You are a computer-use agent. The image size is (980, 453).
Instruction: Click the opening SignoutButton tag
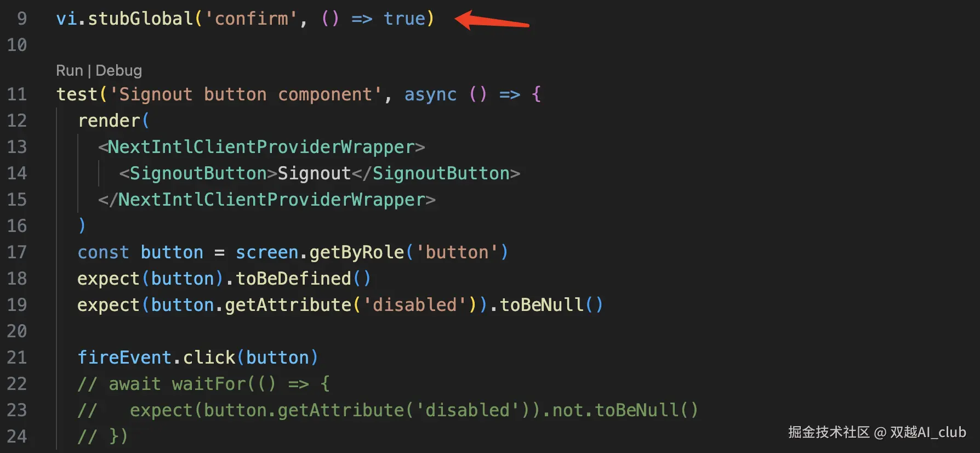pyautogui.click(x=198, y=173)
